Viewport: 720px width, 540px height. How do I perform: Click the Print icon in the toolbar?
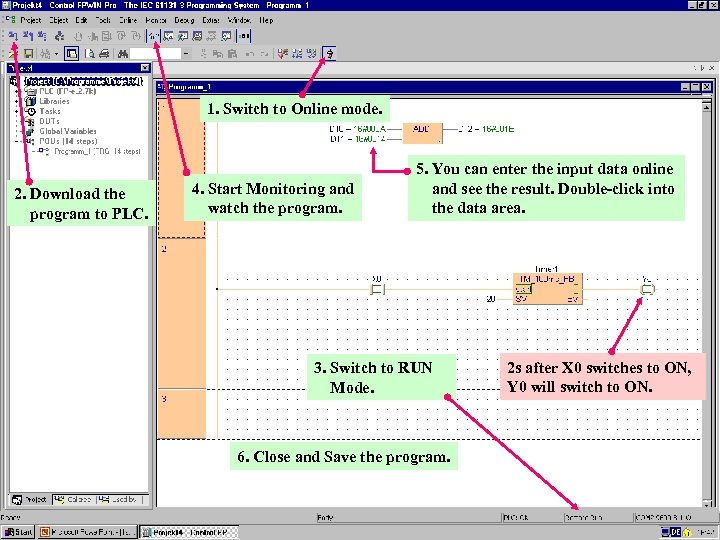point(104,54)
